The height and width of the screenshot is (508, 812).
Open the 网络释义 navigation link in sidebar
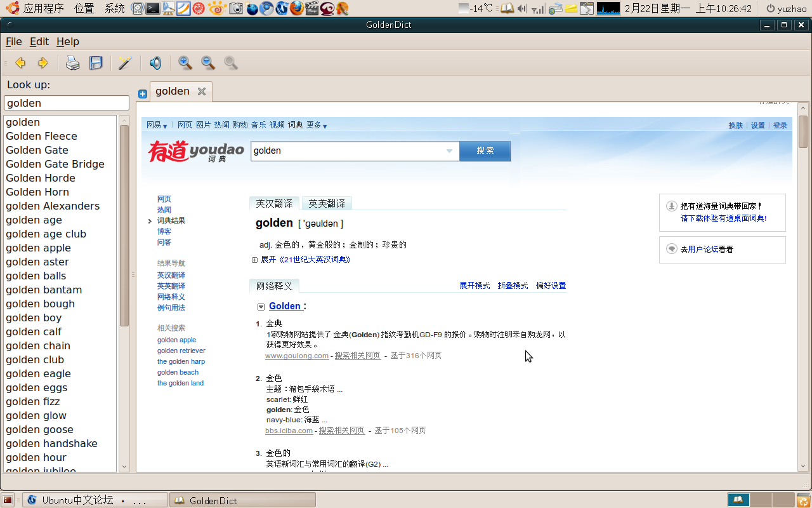pos(171,297)
